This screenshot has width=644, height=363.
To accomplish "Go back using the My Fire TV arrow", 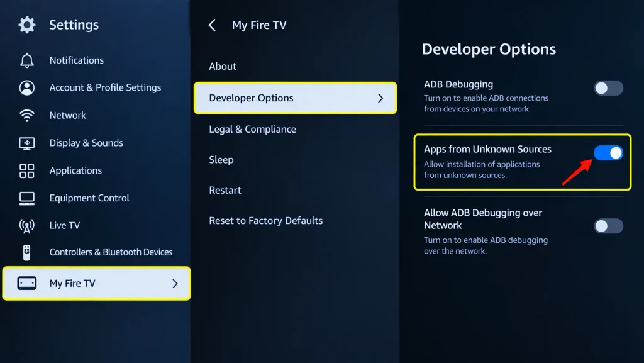I will pyautogui.click(x=212, y=25).
